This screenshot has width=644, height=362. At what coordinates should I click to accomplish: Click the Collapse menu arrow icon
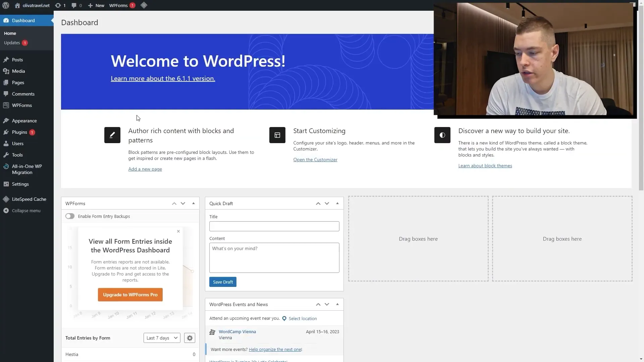coord(6,210)
